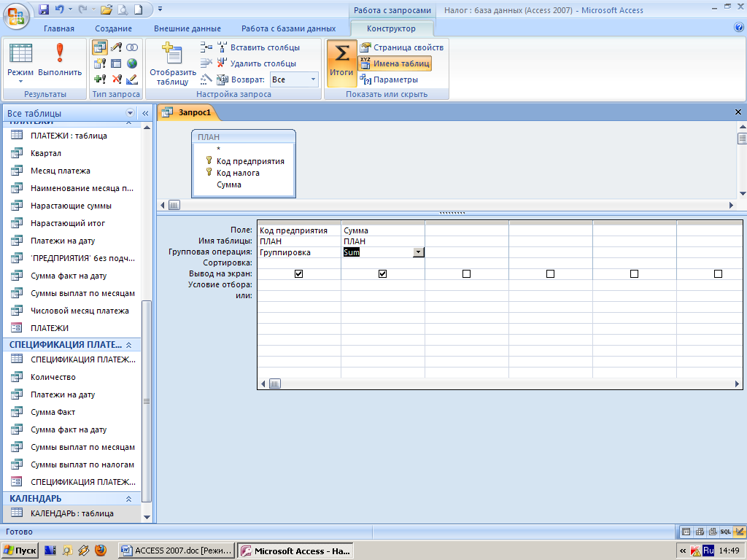
Task: Tick the show checkbox in fifth grid column
Action: (x=634, y=274)
